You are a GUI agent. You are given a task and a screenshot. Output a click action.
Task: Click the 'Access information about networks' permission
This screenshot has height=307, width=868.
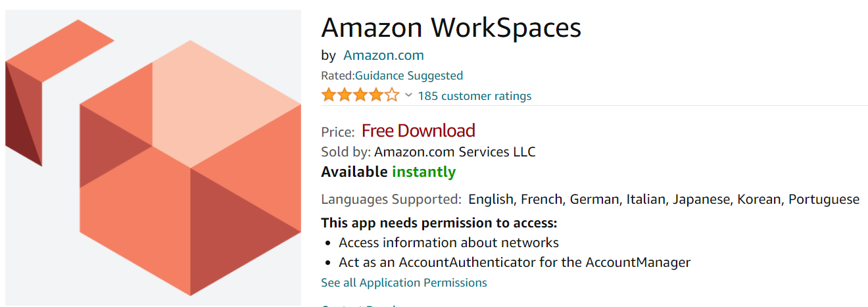click(448, 243)
